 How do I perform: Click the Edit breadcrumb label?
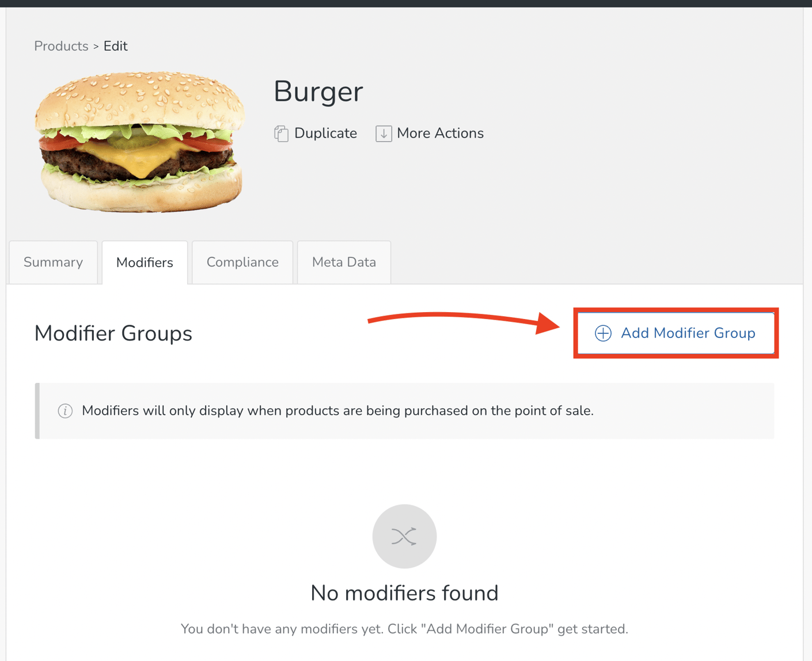[x=115, y=46]
